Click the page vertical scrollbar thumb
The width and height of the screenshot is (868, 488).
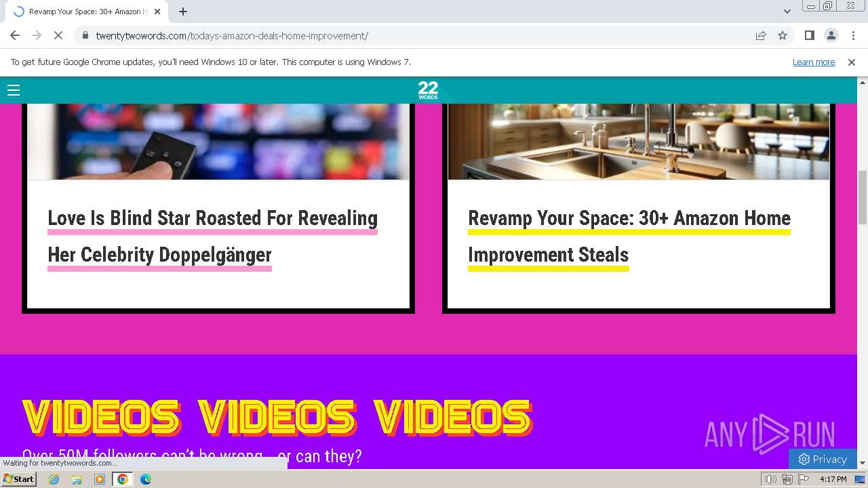863,197
